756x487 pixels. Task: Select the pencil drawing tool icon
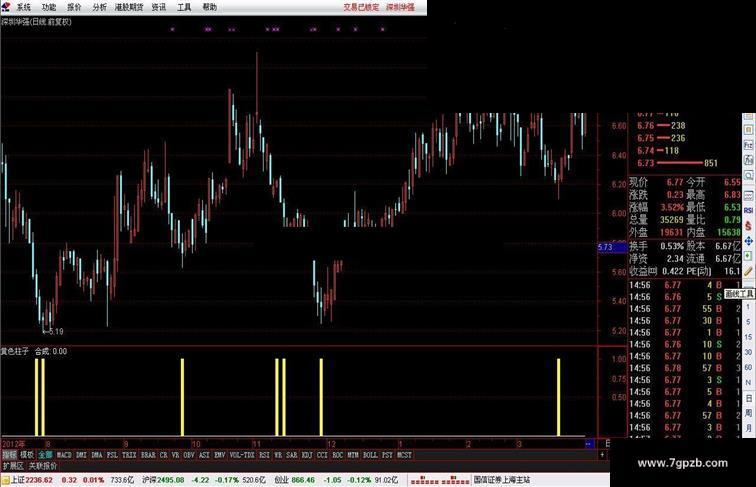[748, 271]
